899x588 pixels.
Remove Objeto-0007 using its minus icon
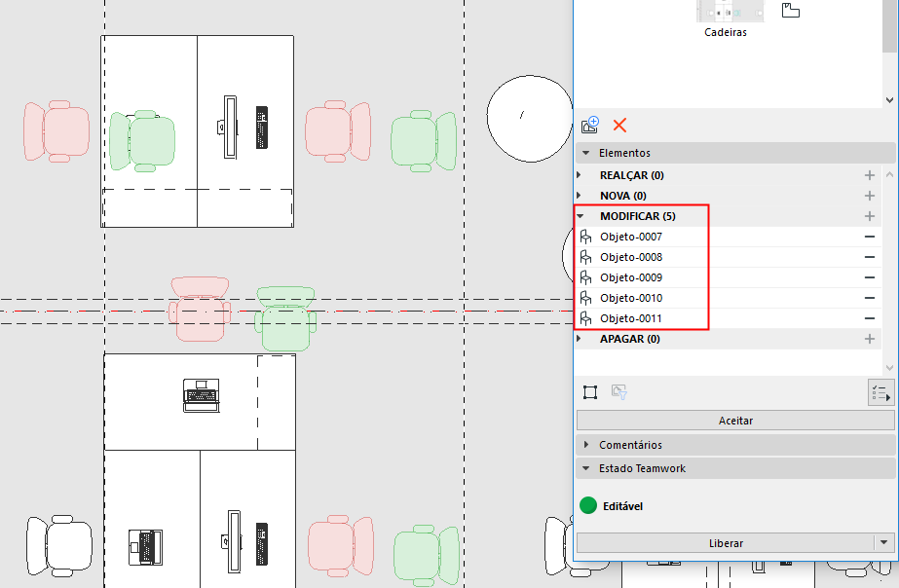(x=870, y=237)
